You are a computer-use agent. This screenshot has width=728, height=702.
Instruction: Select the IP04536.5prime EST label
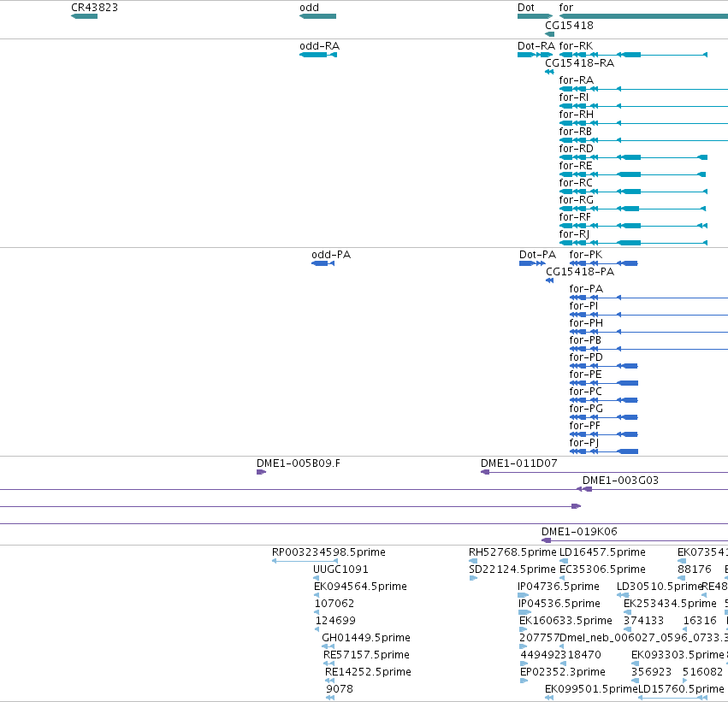559,604
